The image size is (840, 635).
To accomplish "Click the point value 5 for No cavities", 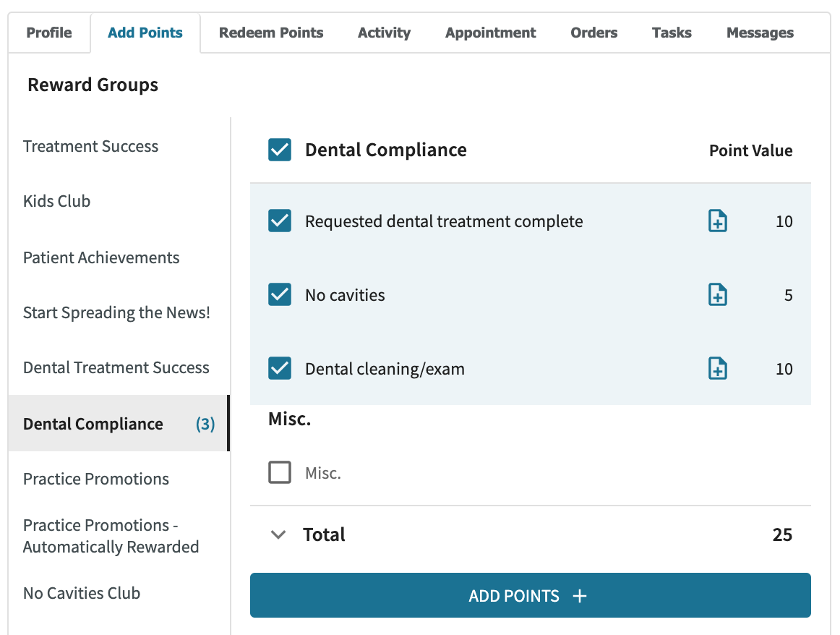I will click(788, 295).
